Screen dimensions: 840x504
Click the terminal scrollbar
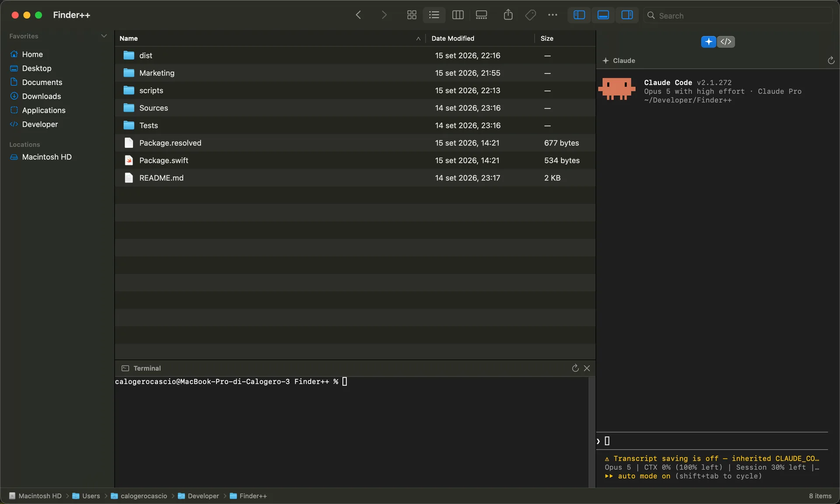(x=591, y=432)
